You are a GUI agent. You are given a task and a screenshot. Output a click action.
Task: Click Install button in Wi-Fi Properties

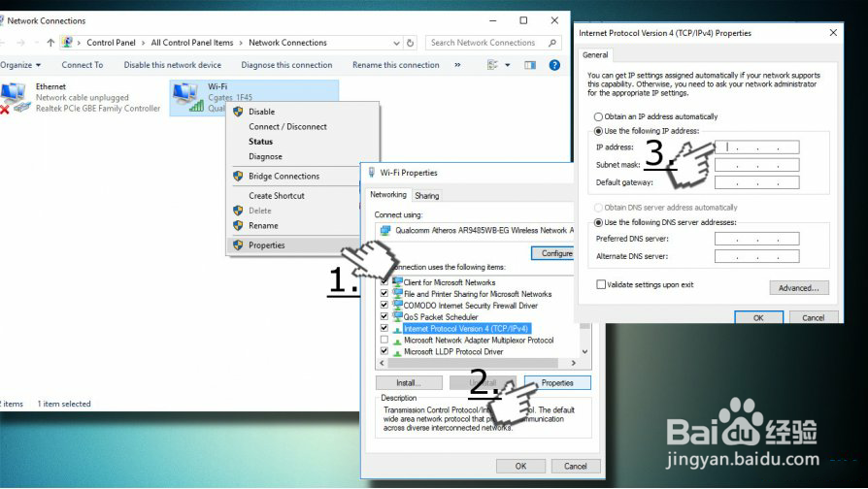[x=409, y=383]
